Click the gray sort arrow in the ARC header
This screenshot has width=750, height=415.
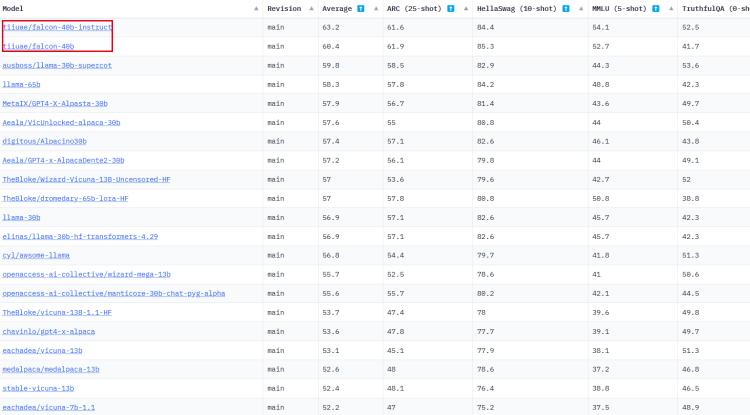click(466, 9)
